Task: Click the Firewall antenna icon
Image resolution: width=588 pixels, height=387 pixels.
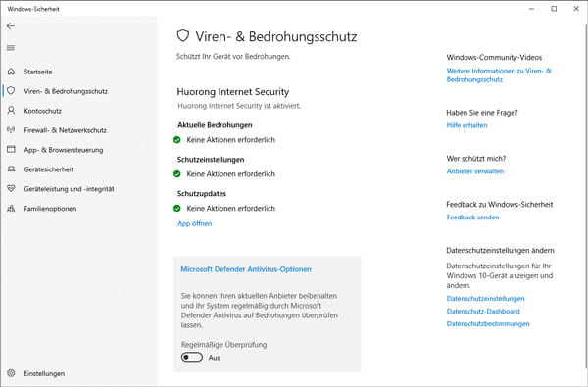Action: pos(11,129)
